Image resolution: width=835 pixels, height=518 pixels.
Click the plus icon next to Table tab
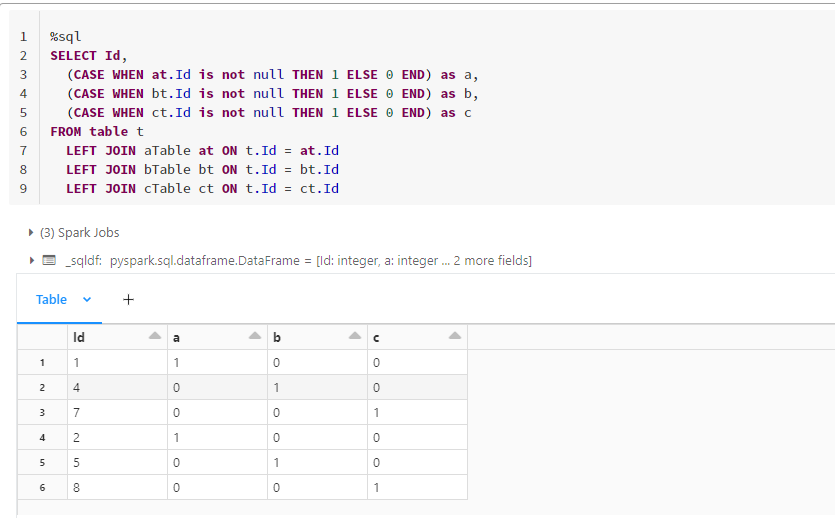(128, 299)
